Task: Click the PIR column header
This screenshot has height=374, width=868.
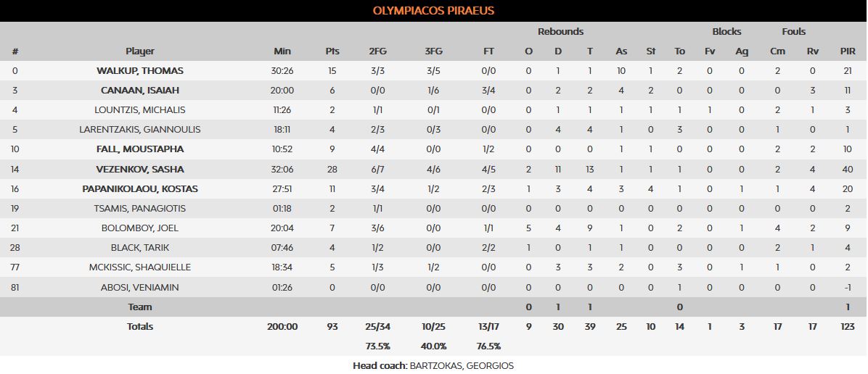Action: click(848, 51)
